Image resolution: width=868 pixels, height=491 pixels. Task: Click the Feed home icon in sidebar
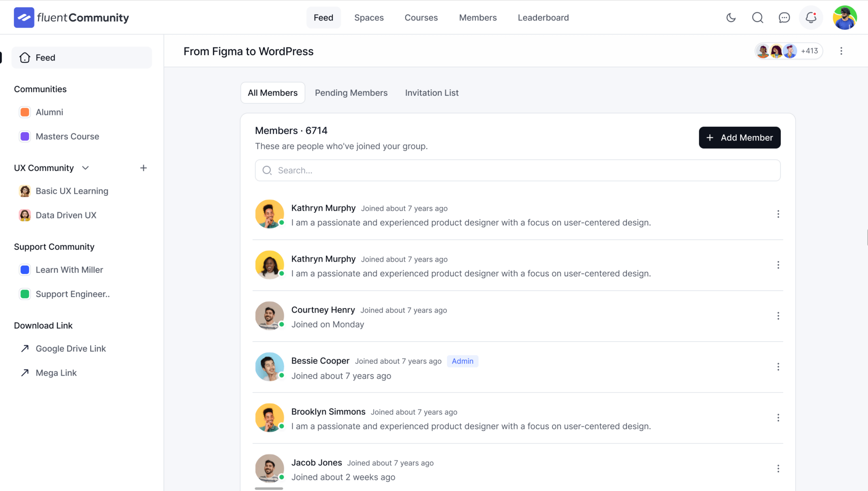[x=25, y=57]
